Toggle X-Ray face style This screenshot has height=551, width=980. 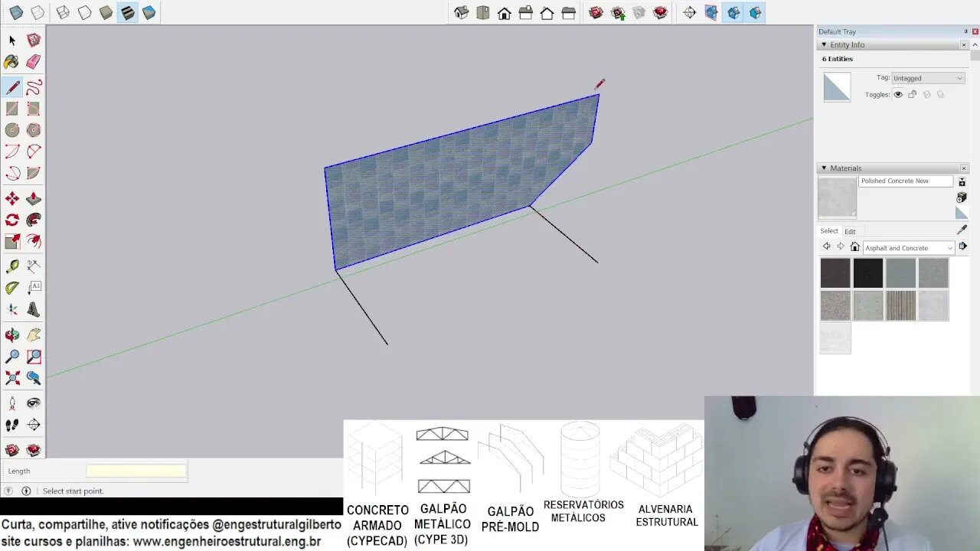click(x=16, y=12)
